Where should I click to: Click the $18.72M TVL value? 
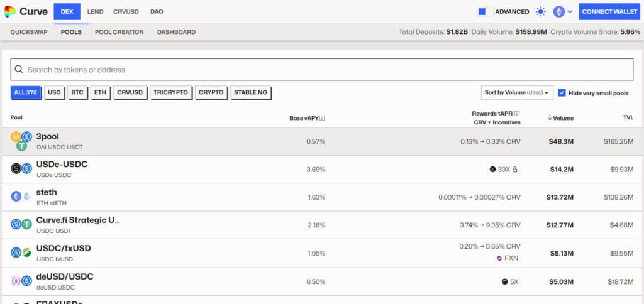click(621, 282)
